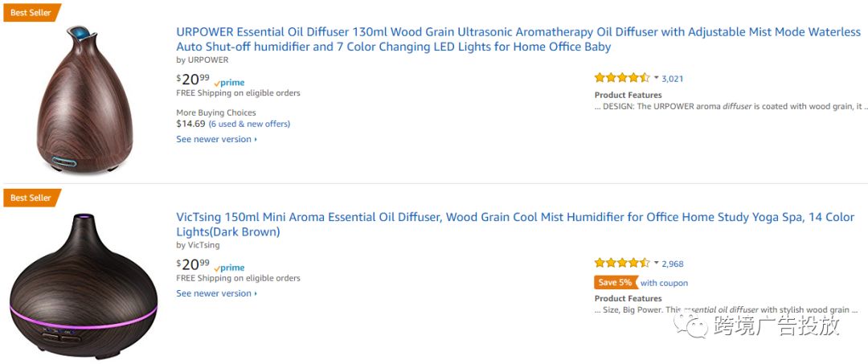Click the VicTsing dark brown diffuser image
Viewport: 868px width, 364px height.
tap(84, 285)
